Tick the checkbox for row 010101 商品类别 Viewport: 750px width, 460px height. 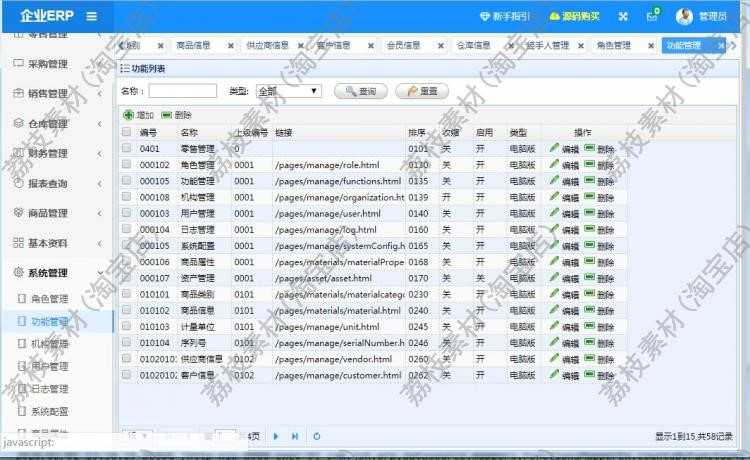(126, 294)
